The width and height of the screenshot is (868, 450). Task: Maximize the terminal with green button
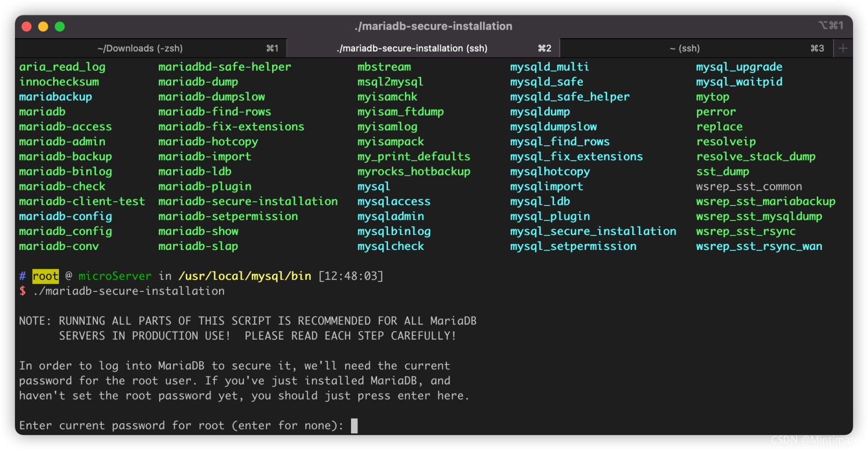60,26
